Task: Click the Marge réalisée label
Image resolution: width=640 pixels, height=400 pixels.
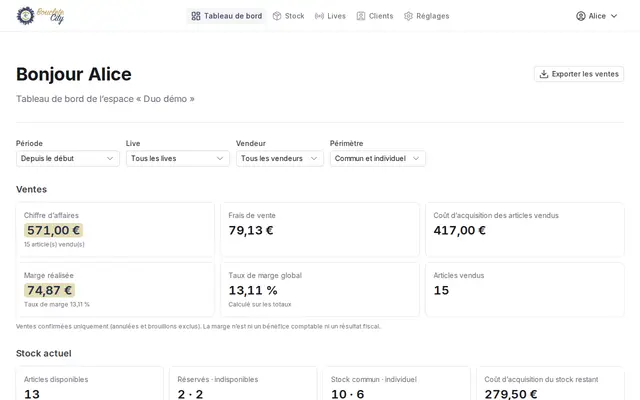Action: pos(49,275)
